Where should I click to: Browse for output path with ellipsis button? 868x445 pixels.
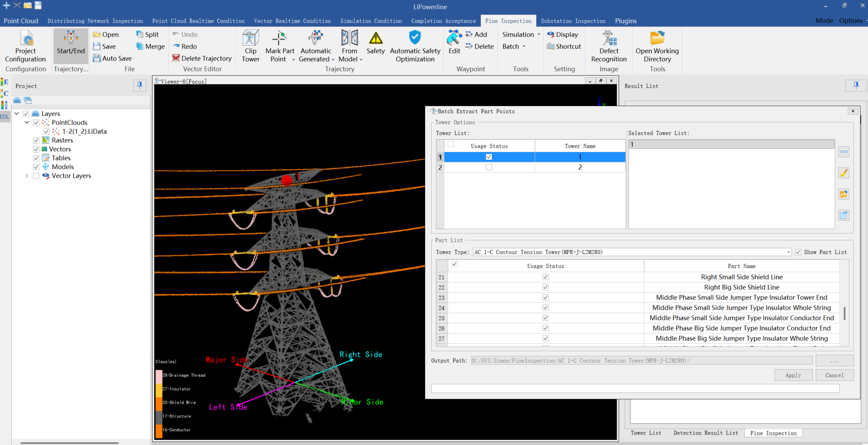[835, 361]
